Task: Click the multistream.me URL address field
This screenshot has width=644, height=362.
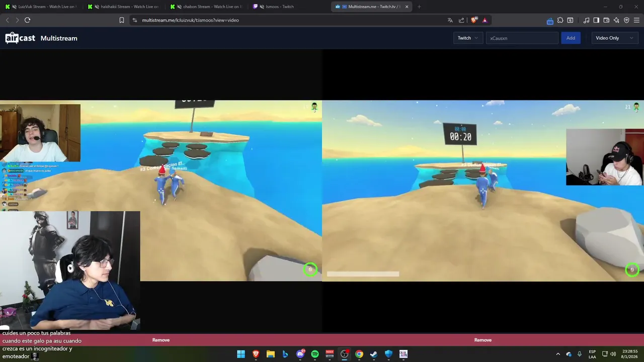Action: (287, 20)
